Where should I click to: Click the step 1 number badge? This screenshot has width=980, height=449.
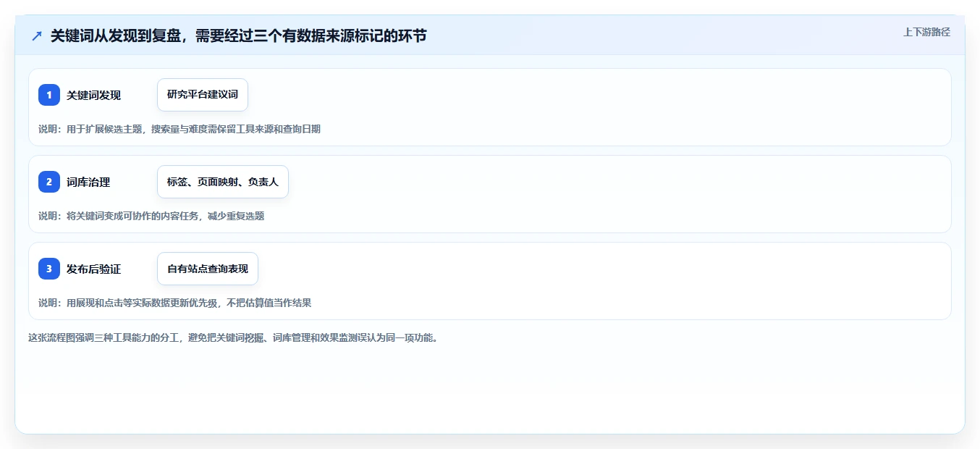(x=49, y=95)
